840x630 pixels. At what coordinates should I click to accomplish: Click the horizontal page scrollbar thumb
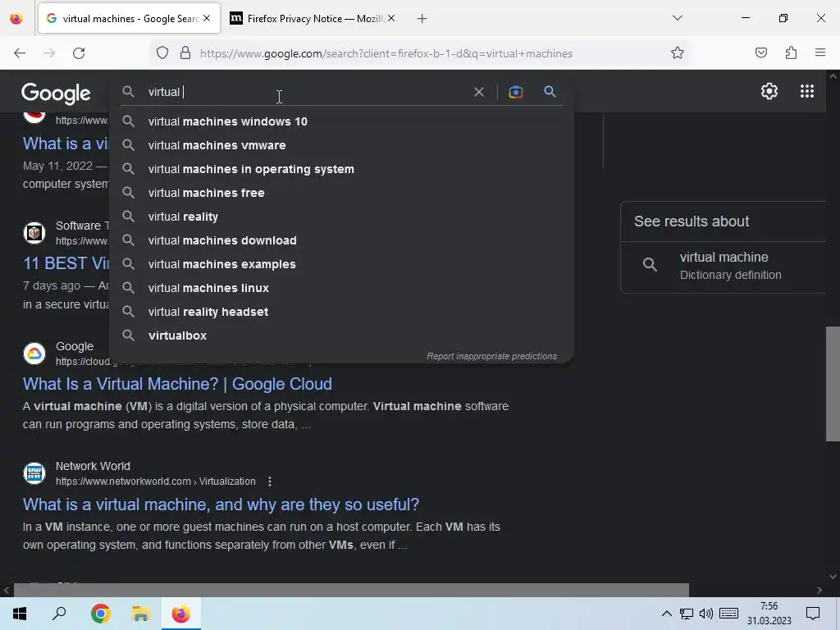click(351, 590)
